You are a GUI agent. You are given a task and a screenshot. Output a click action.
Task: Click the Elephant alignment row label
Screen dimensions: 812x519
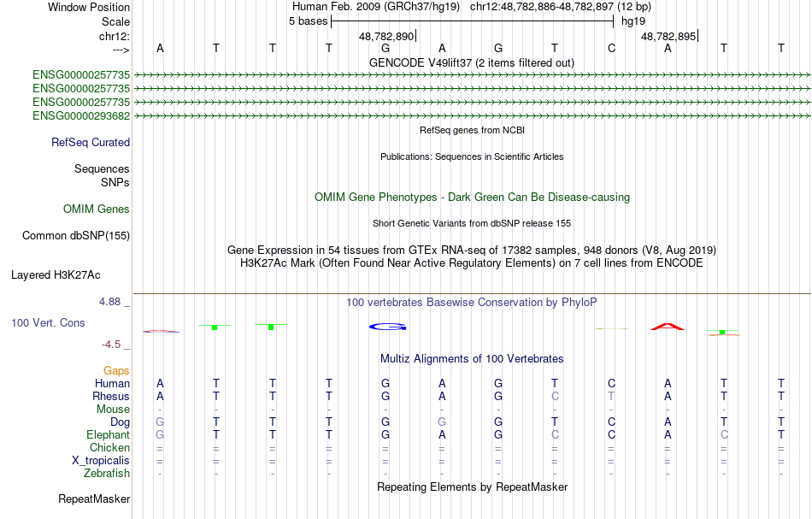pos(108,435)
